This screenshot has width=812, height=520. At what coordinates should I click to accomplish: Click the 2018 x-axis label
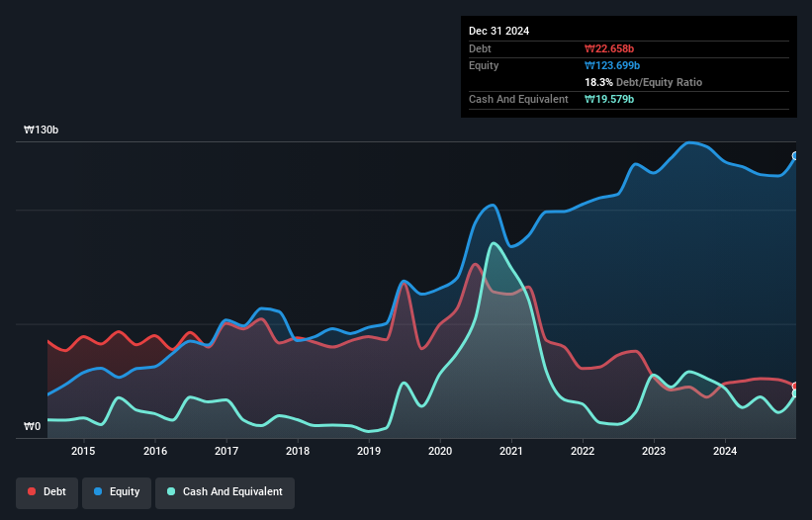click(x=298, y=451)
